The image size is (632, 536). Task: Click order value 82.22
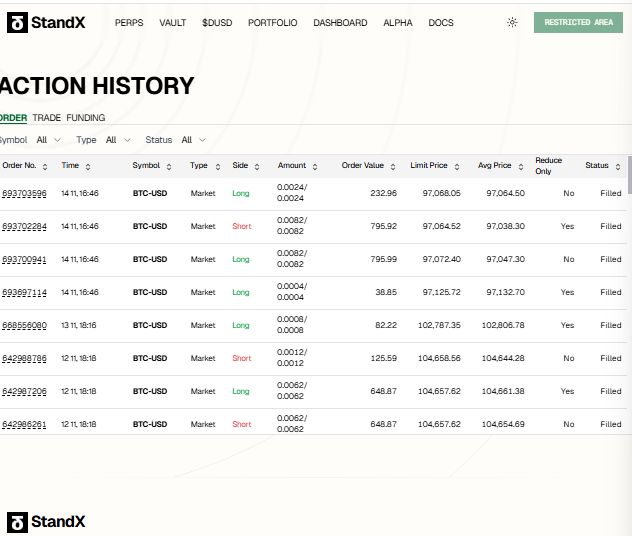[386, 326]
